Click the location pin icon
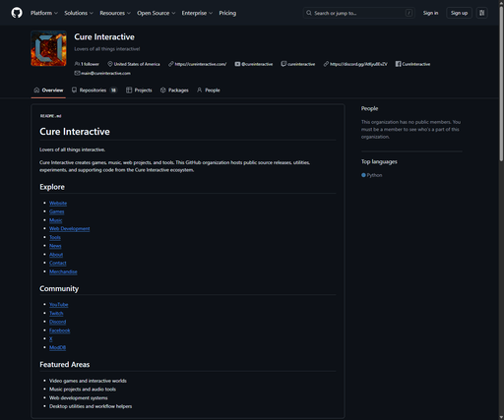504x420 pixels. [x=110, y=64]
